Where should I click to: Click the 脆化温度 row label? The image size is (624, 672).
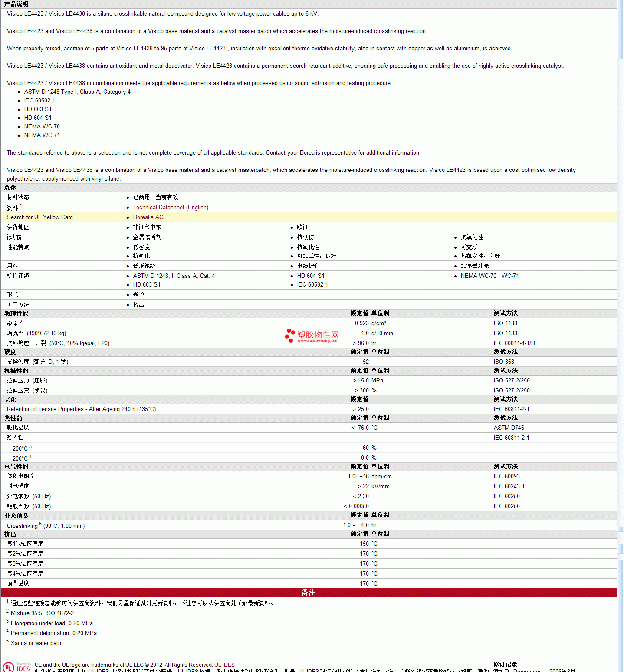18,428
